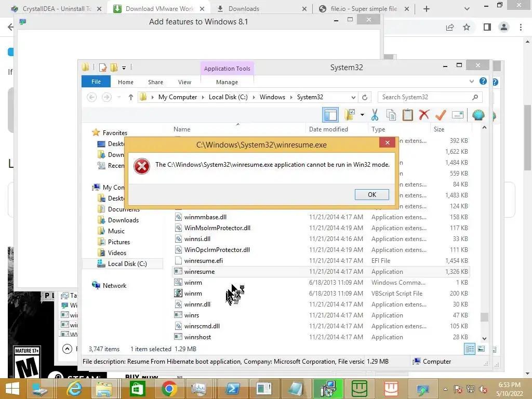Switch to large thumbnails view icon
The width and height of the screenshot is (532, 399).
(x=481, y=349)
